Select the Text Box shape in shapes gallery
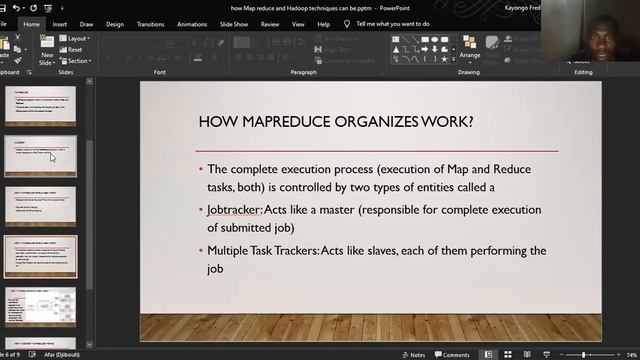Viewport: 640px width, 360px height. [x=396, y=39]
